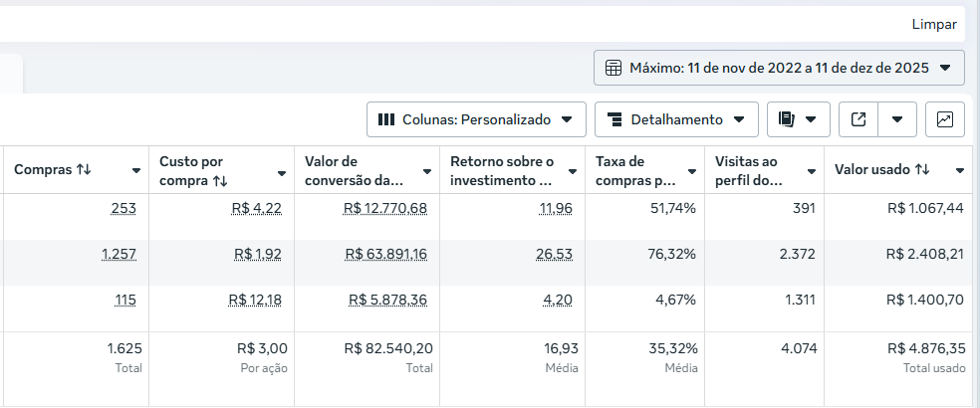The height and width of the screenshot is (408, 980).
Task: Select the R$ 12,18 cost per purchase cell
Action: click(x=255, y=300)
